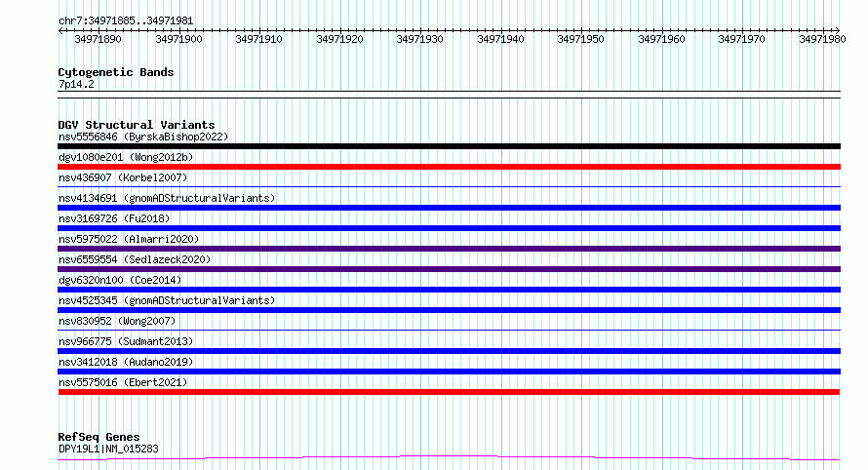Click the nsv3412018 (Audano2019) label
The width and height of the screenshot is (868, 470).
point(126,362)
